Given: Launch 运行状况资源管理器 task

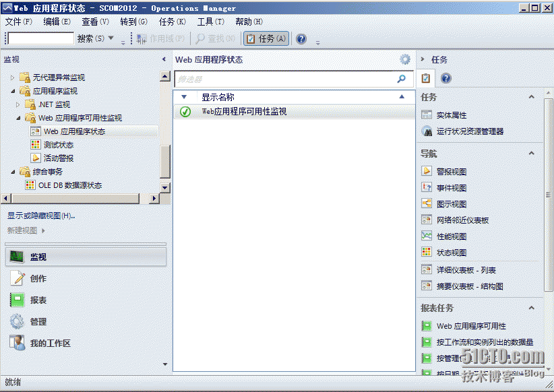Looking at the screenshot, I should tap(470, 131).
